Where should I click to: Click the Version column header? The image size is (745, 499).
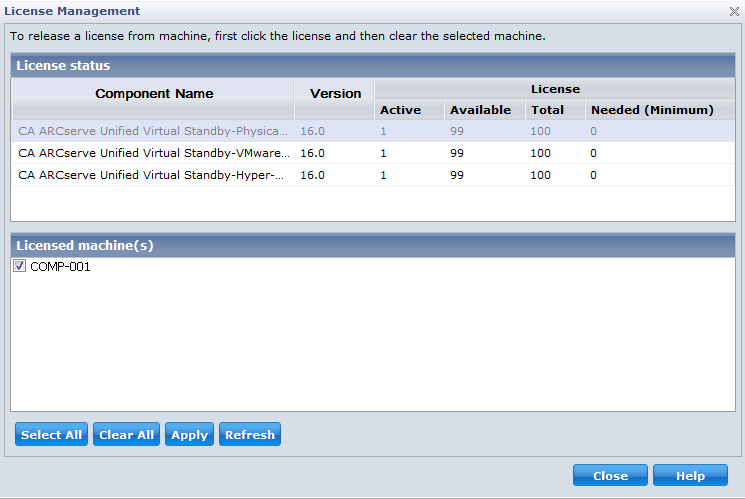pyautogui.click(x=335, y=94)
